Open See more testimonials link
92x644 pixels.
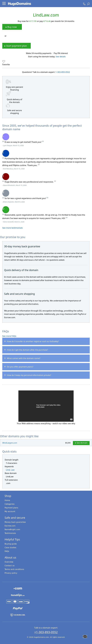click(x=12, y=228)
